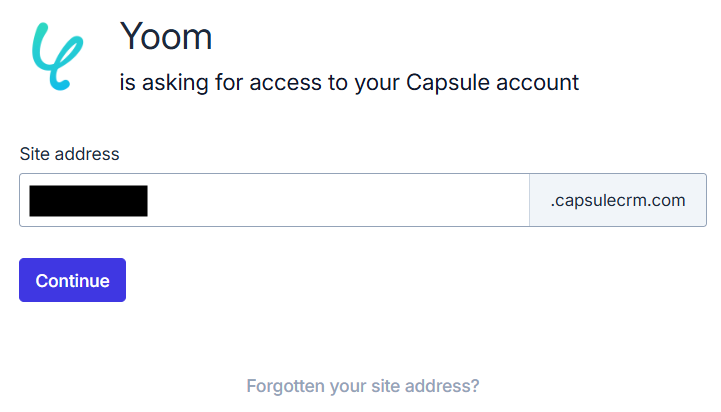Image resolution: width=721 pixels, height=412 pixels.
Task: Focus the Site address input field
Action: tap(330, 200)
